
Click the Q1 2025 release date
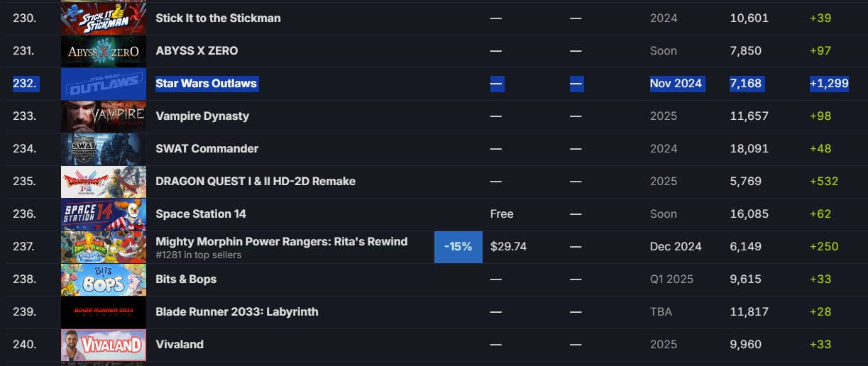(670, 279)
